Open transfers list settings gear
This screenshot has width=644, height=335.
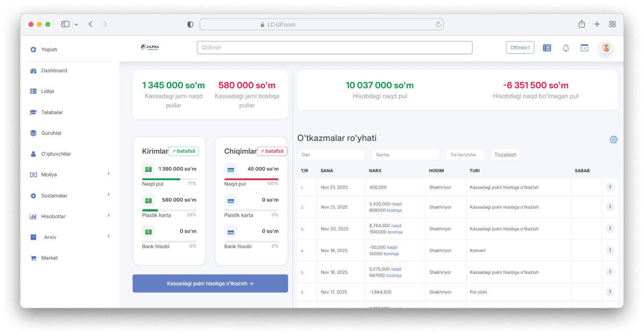tap(613, 139)
